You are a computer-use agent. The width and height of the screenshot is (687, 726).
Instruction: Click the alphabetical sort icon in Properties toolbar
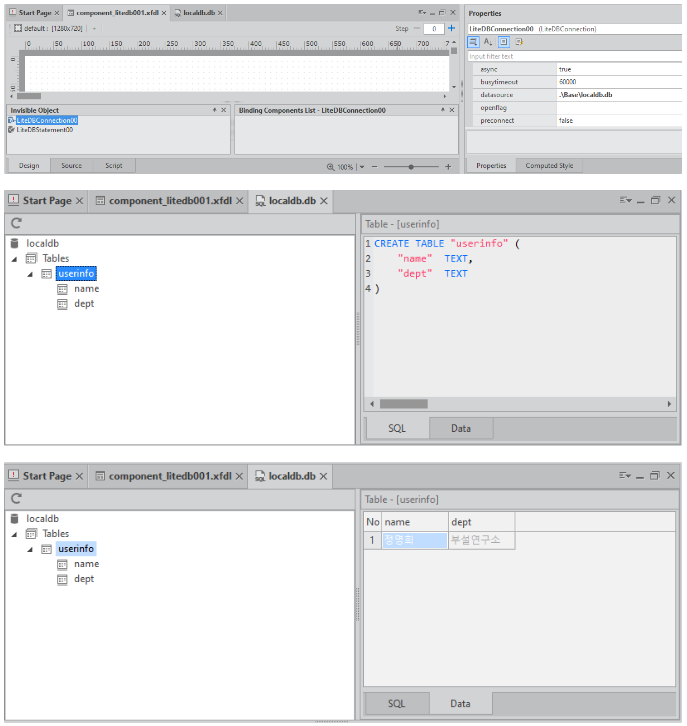488,42
